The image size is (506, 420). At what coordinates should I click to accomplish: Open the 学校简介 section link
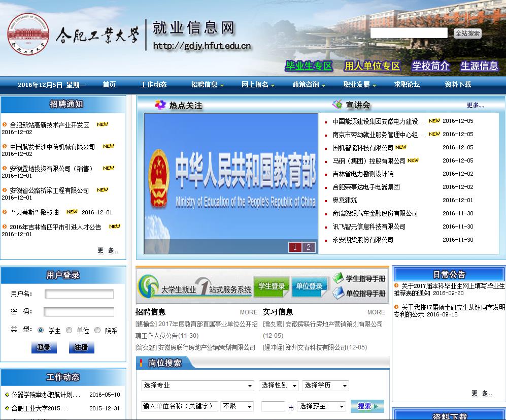point(430,66)
